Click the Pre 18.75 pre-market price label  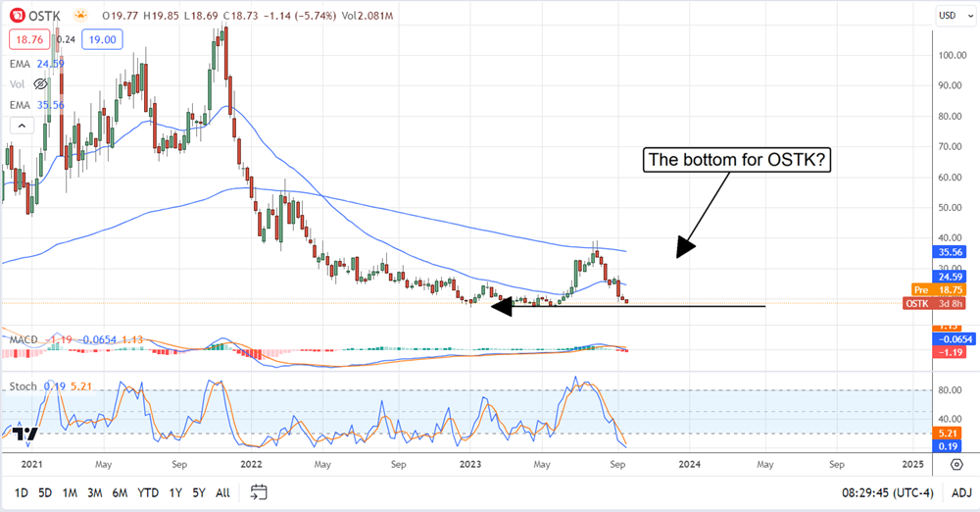pos(938,289)
